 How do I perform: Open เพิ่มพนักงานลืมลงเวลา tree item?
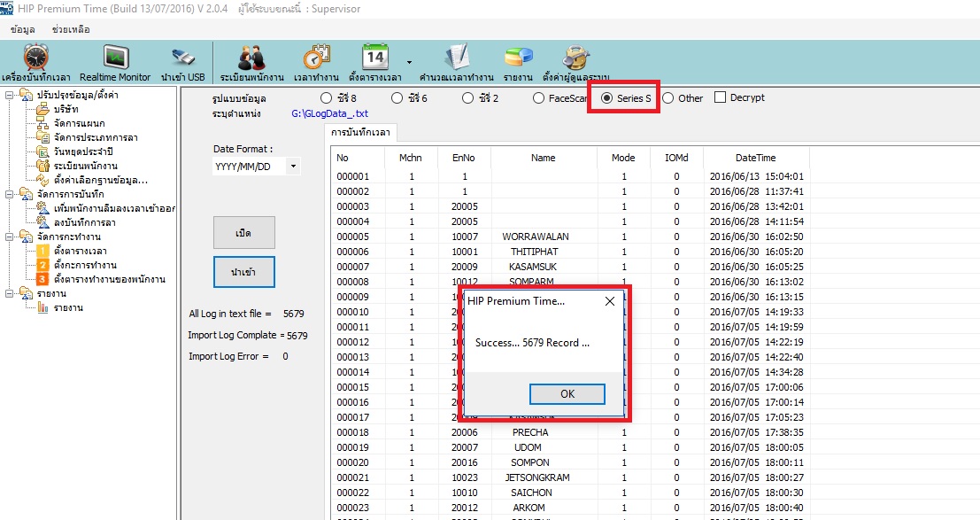point(113,208)
